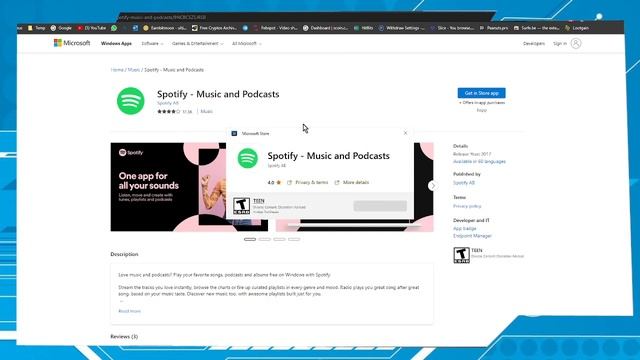Advance screenshot carousel with next arrow

[433, 186]
